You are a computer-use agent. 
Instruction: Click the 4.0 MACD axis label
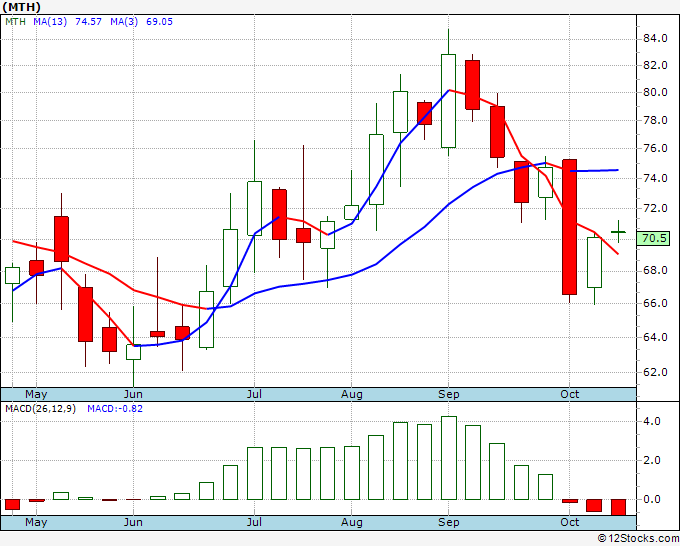click(652, 422)
